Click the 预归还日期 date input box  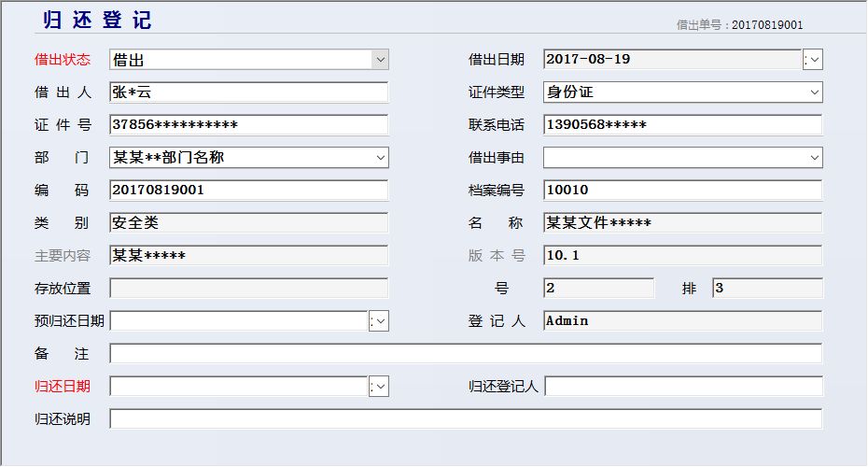(x=239, y=320)
